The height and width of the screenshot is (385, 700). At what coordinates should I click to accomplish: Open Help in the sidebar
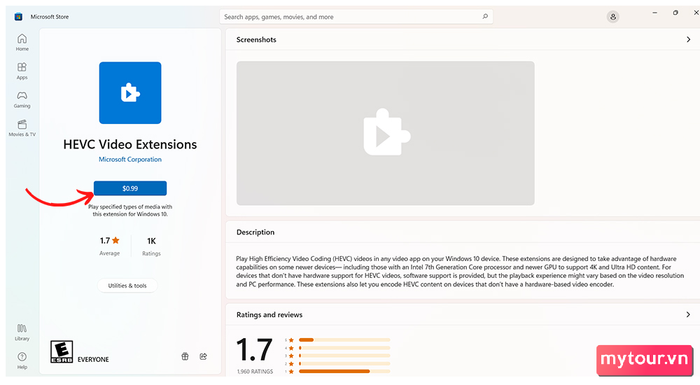point(22,360)
